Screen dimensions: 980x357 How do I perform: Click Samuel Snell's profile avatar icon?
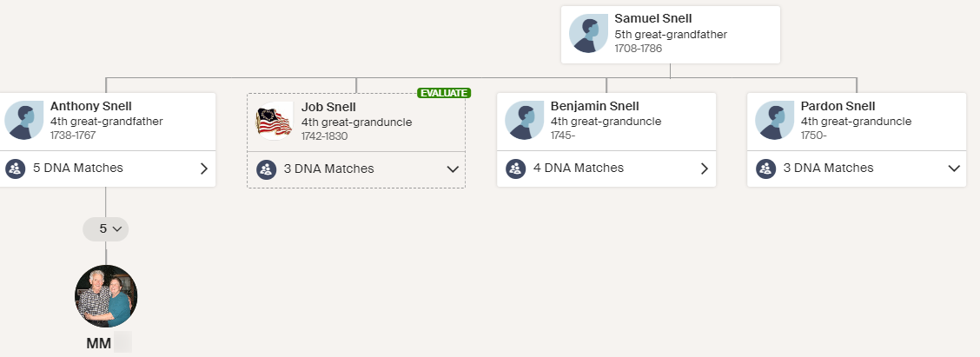coord(588,34)
